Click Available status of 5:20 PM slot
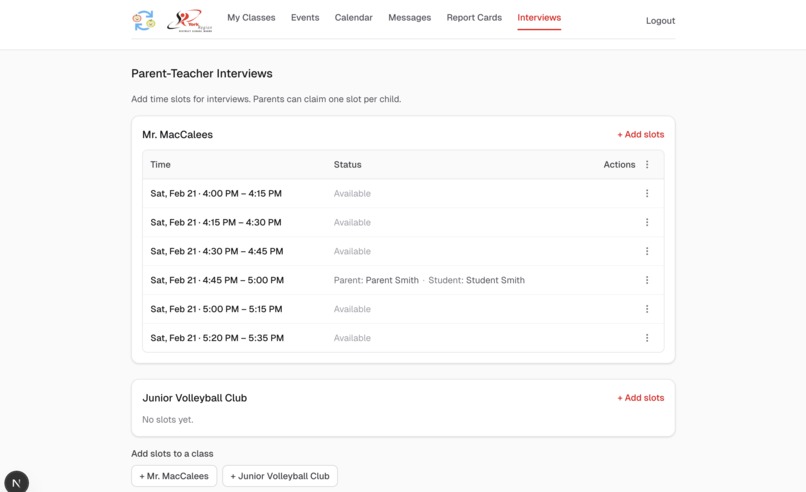Image resolution: width=806 pixels, height=492 pixels. point(352,338)
